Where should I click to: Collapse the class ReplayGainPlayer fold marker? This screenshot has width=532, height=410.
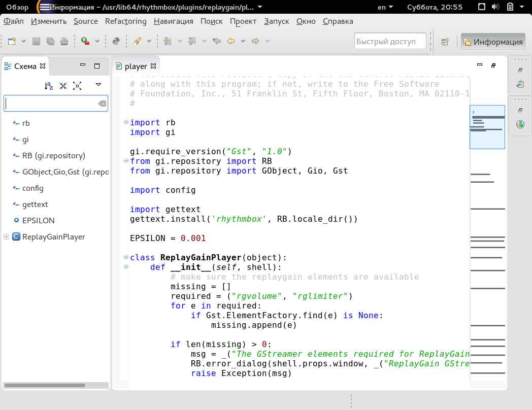click(x=126, y=257)
